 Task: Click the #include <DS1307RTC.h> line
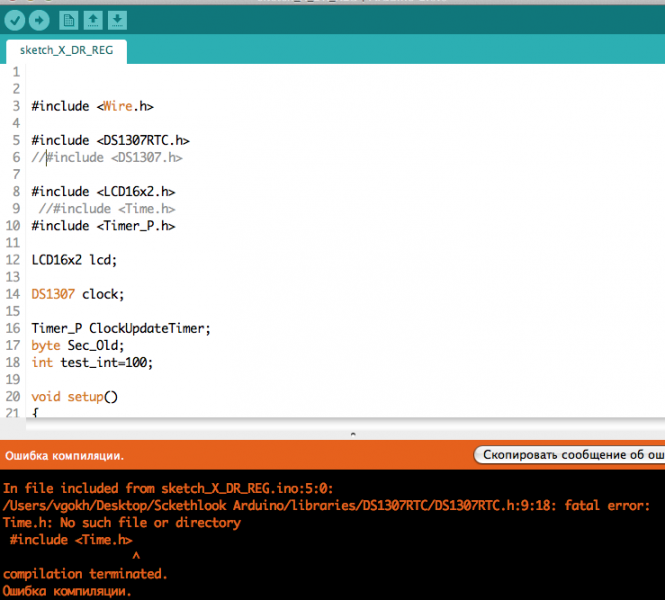coord(110,141)
